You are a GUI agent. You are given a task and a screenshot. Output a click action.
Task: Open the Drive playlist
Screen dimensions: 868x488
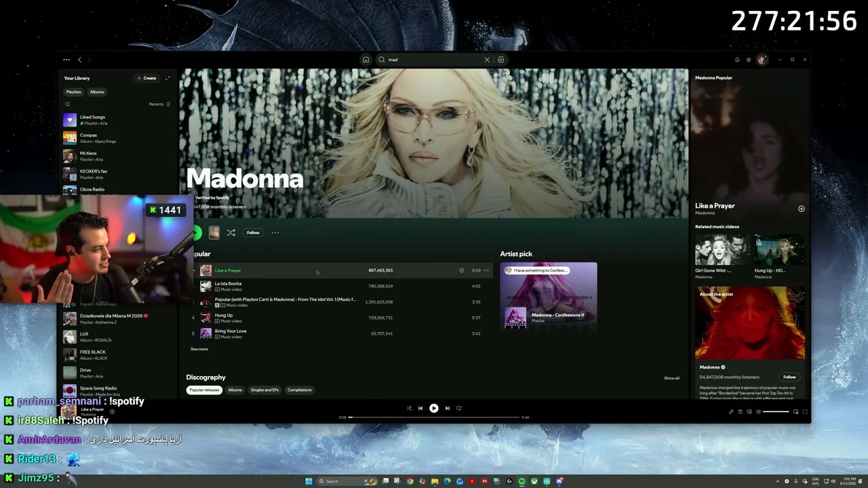pyautogui.click(x=118, y=373)
